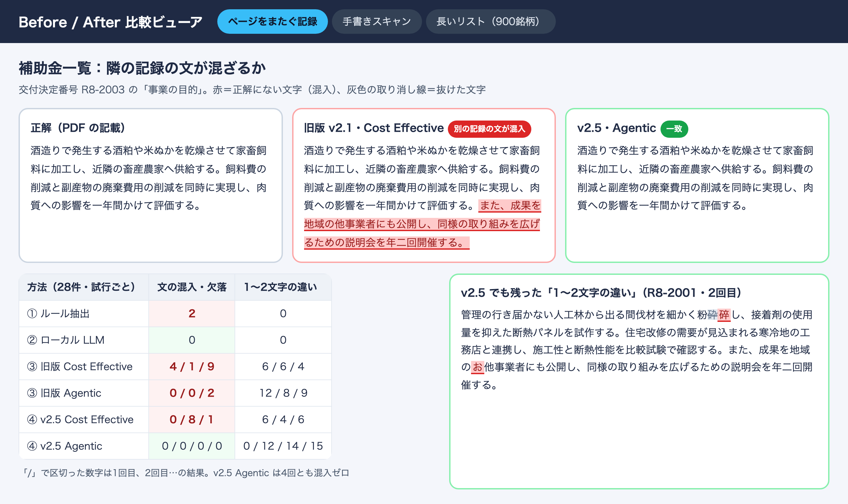Click the 交付決定番号 R8-2003 subtitle line
This screenshot has width=848, height=504.
tap(252, 90)
